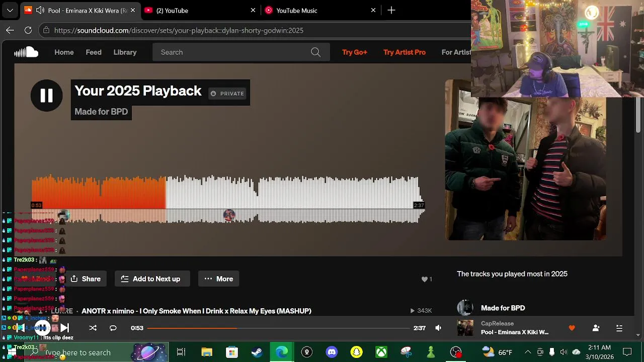Click the commenter avatar on the waveform

(x=229, y=216)
